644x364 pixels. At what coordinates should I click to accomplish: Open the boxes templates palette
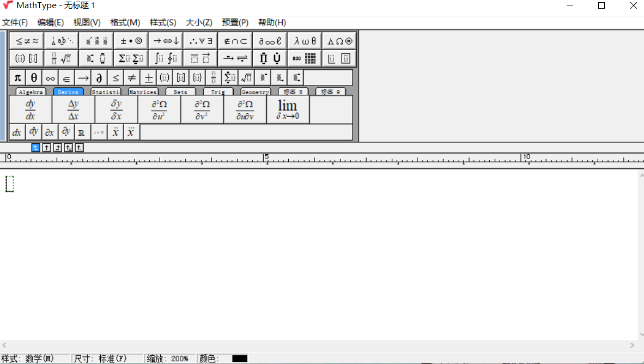tap(339, 58)
